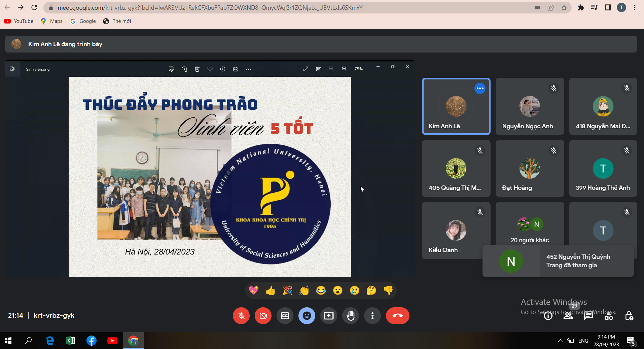
Task: Open the Google bookmark
Action: [x=83, y=21]
